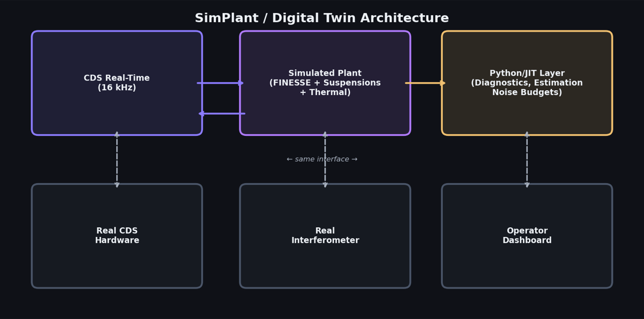The image size is (644, 319).
Task: Toggle the dashed link below CDS Real-Time
Action: [x=117, y=158]
